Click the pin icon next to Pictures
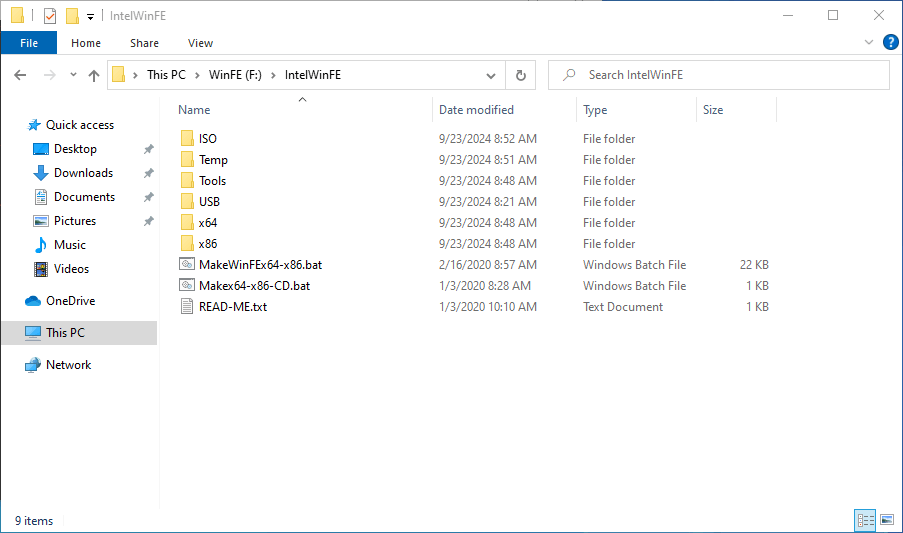The image size is (903, 533). (x=149, y=221)
